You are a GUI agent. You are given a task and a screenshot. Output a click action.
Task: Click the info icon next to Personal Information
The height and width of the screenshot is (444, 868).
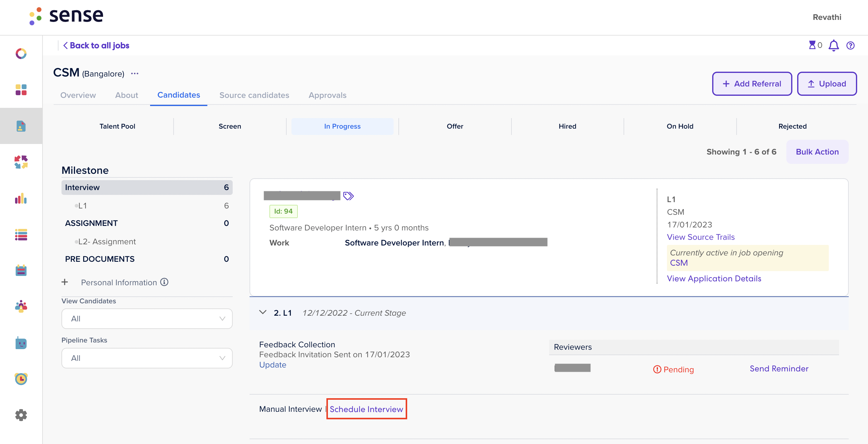[164, 282]
